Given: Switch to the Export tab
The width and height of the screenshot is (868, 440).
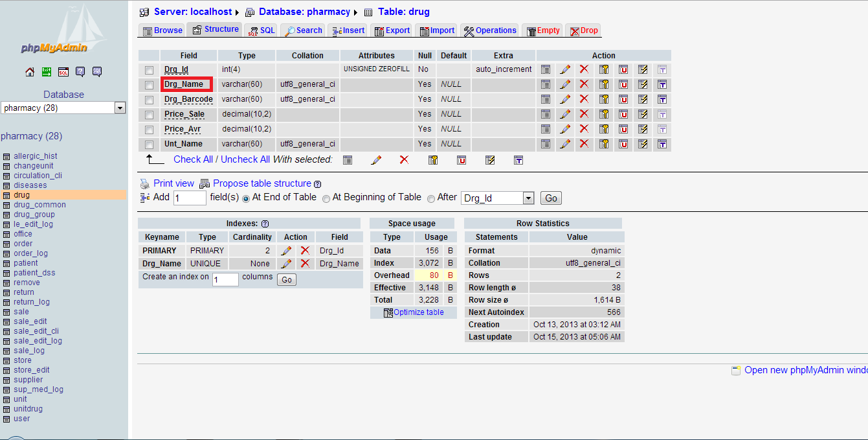Looking at the screenshot, I should [392, 30].
